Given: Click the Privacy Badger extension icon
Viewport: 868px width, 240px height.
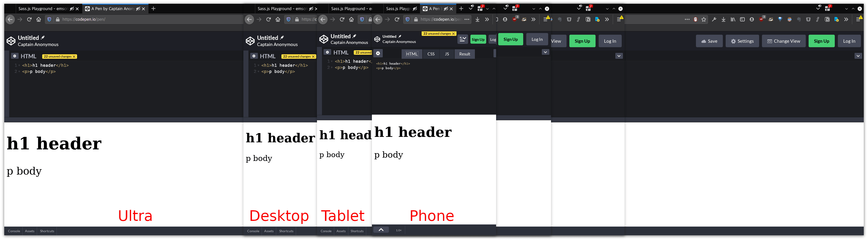Looking at the screenshot, I should (x=771, y=19).
